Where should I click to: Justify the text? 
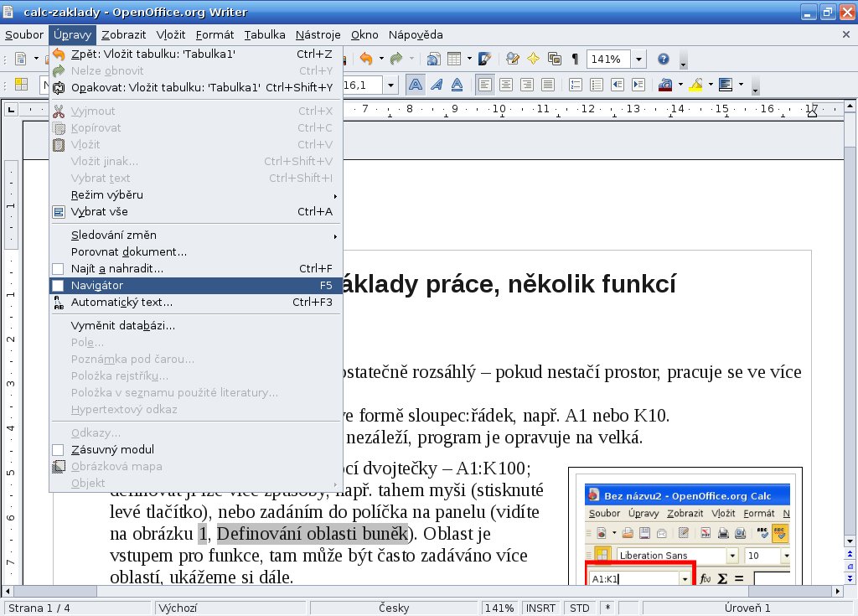pos(547,85)
